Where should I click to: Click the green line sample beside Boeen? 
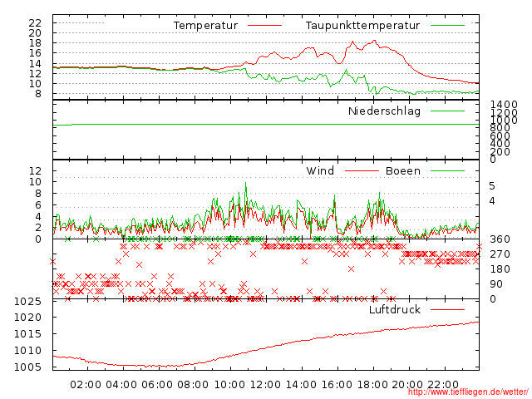point(447,170)
